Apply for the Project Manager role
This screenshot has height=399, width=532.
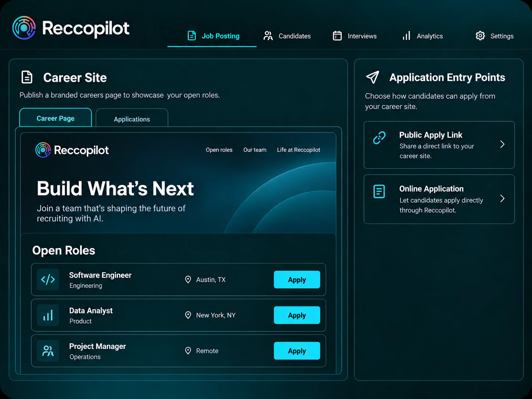[297, 351]
